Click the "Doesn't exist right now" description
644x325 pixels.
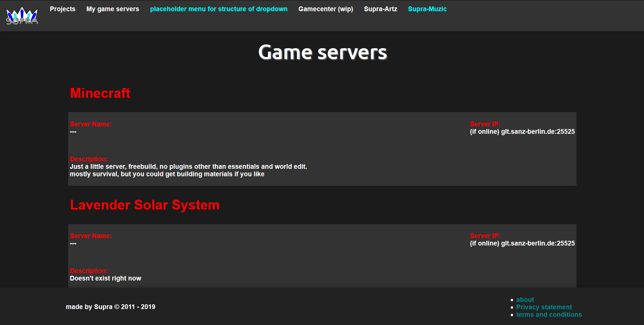105,278
